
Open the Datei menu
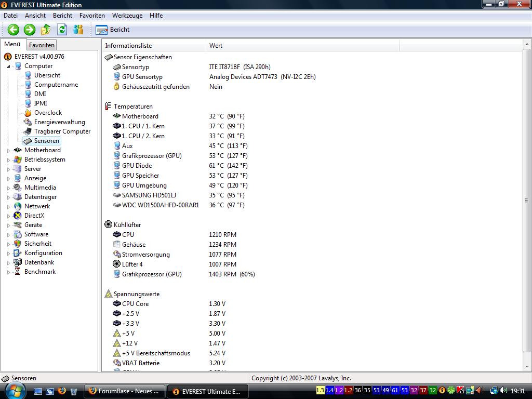[10, 16]
